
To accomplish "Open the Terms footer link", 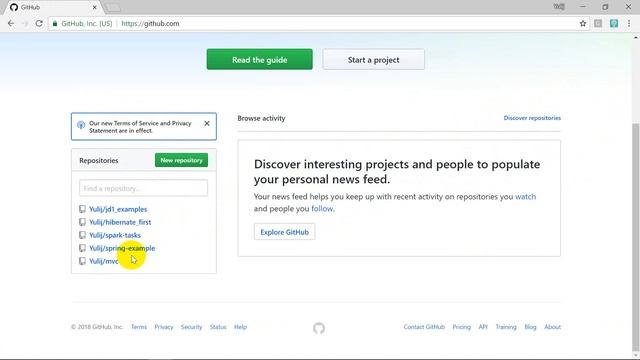I will [x=139, y=327].
